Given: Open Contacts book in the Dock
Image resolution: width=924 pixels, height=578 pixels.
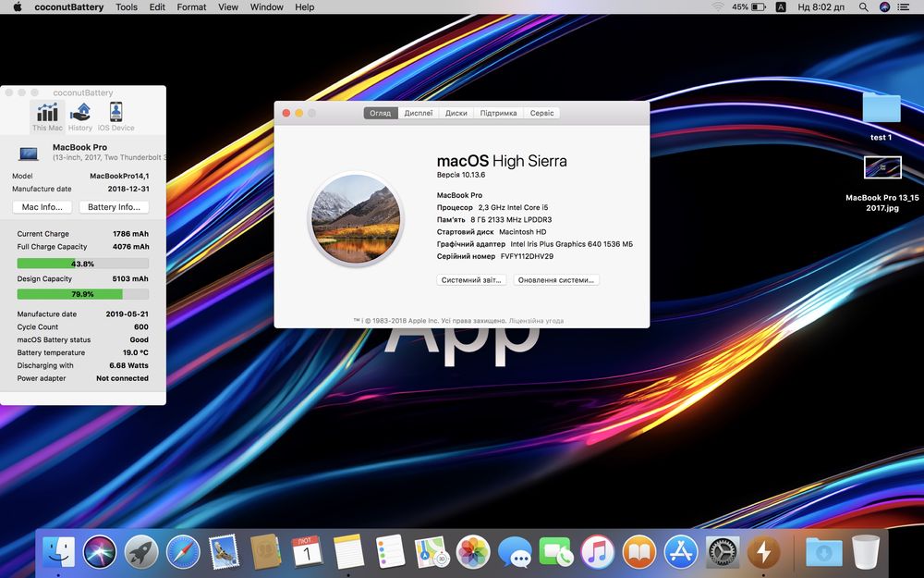Looking at the screenshot, I should point(265,553).
